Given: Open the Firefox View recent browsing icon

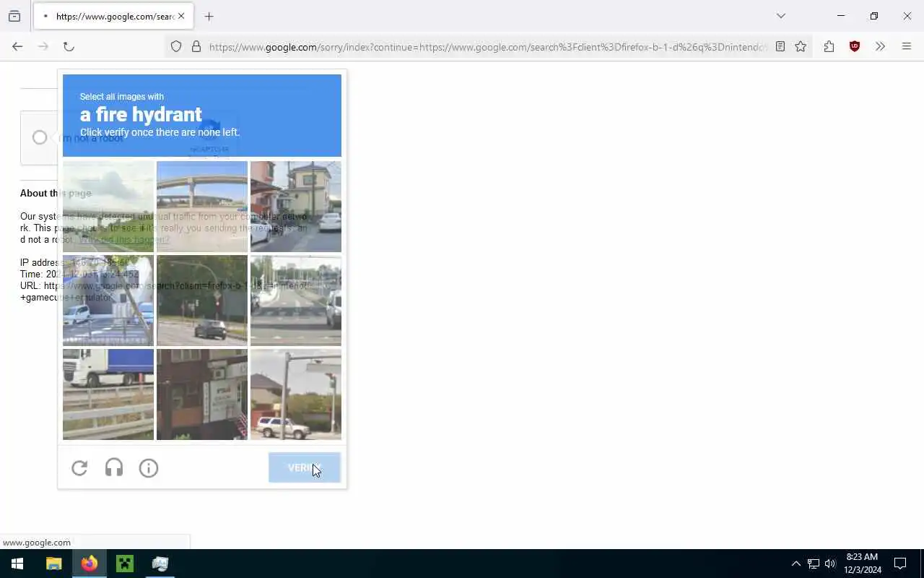Looking at the screenshot, I should pyautogui.click(x=14, y=16).
